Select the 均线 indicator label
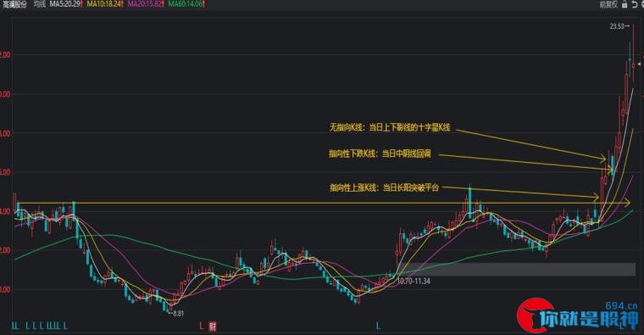644x335 pixels. point(40,4)
